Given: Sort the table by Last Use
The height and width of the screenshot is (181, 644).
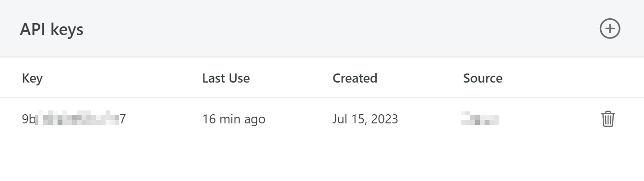Looking at the screenshot, I should (x=226, y=78).
